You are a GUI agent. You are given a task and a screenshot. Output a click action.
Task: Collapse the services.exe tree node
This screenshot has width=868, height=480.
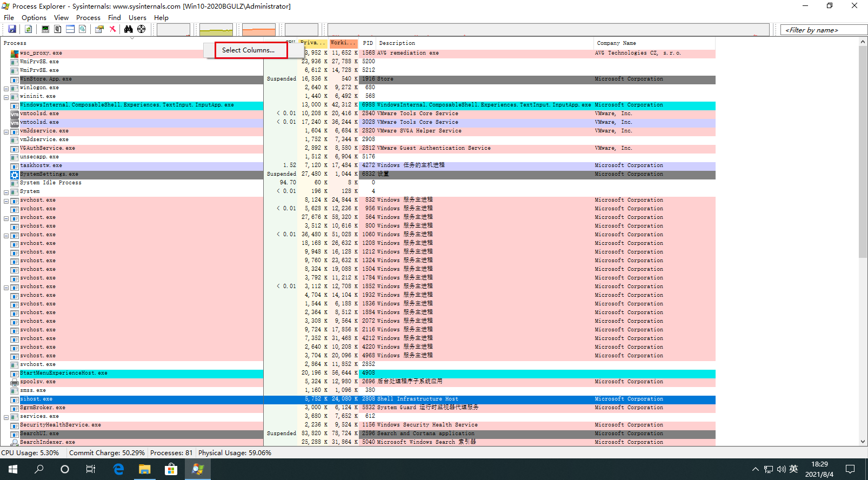6,417
